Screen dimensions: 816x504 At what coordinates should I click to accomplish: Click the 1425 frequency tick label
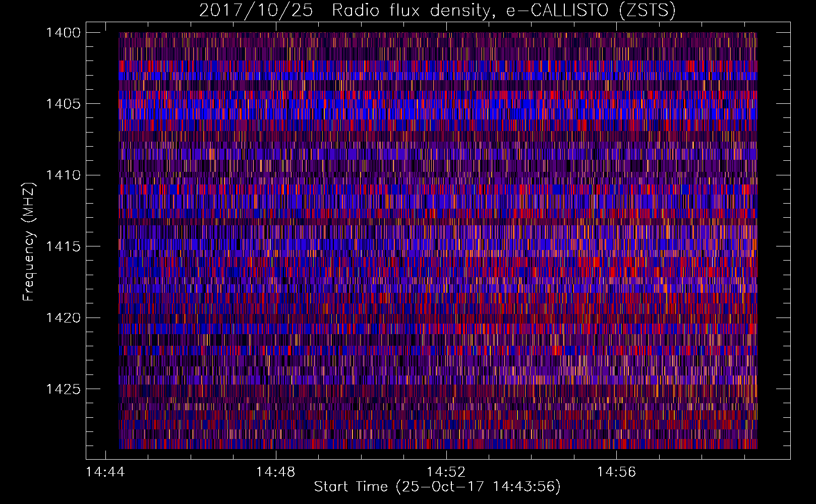pyautogui.click(x=63, y=389)
